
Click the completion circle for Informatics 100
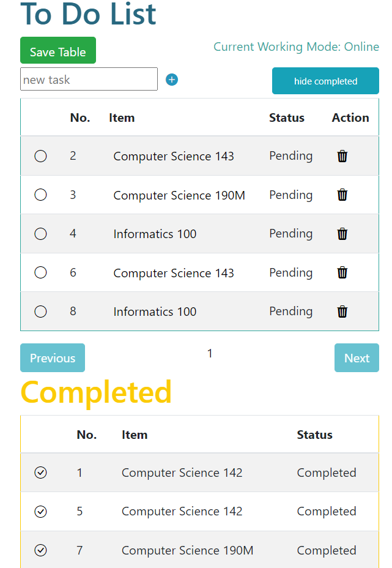point(40,233)
